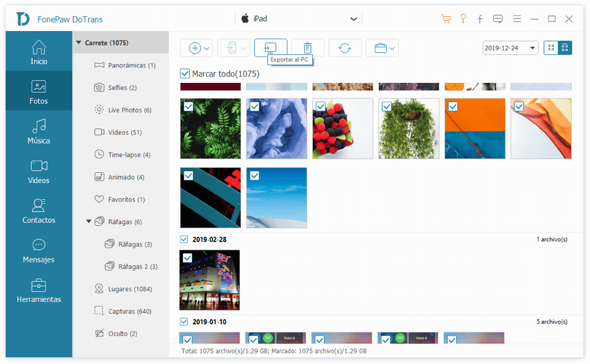Select Selfies (2) album
This screenshot has height=364, width=590.
click(115, 87)
